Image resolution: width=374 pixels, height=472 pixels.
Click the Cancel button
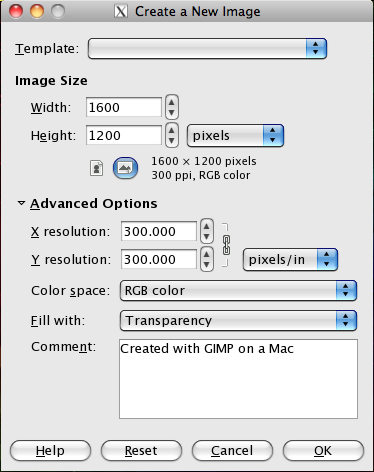coord(232,451)
